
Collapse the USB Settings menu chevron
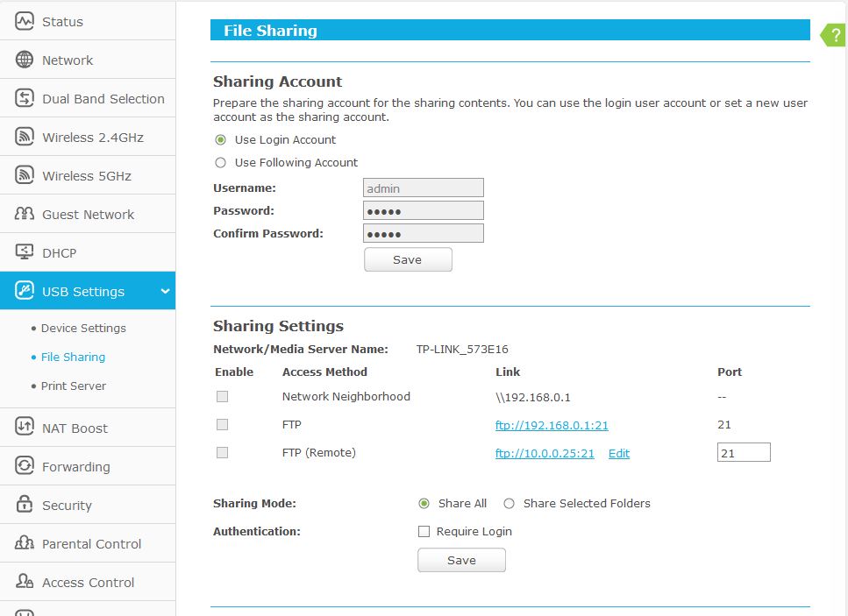point(165,292)
